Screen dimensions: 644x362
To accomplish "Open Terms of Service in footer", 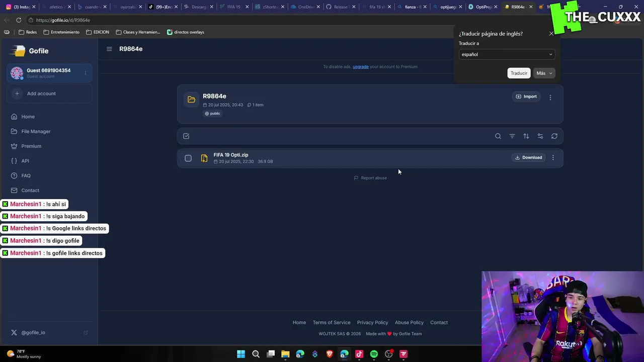I will point(332,322).
